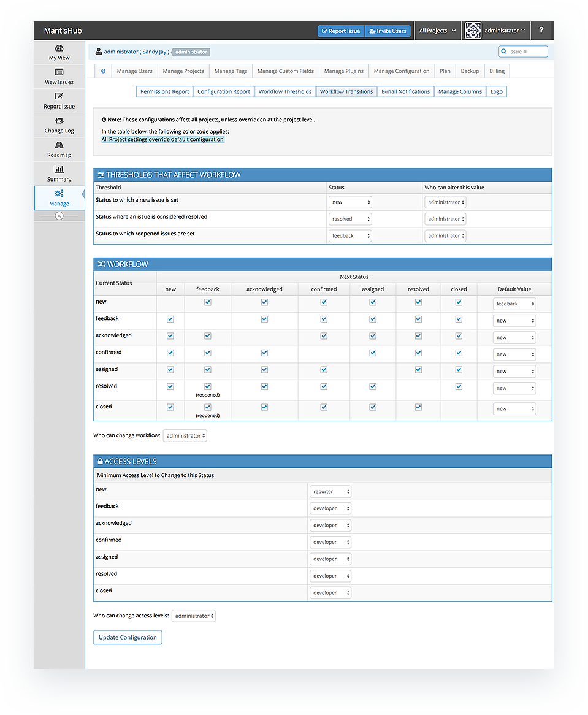Open default value dropdown for closed row
588x715 pixels.
point(514,409)
